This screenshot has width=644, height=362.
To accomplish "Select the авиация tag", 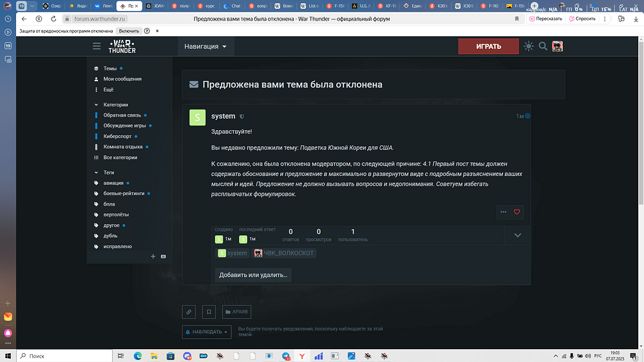I will pyautogui.click(x=113, y=184).
